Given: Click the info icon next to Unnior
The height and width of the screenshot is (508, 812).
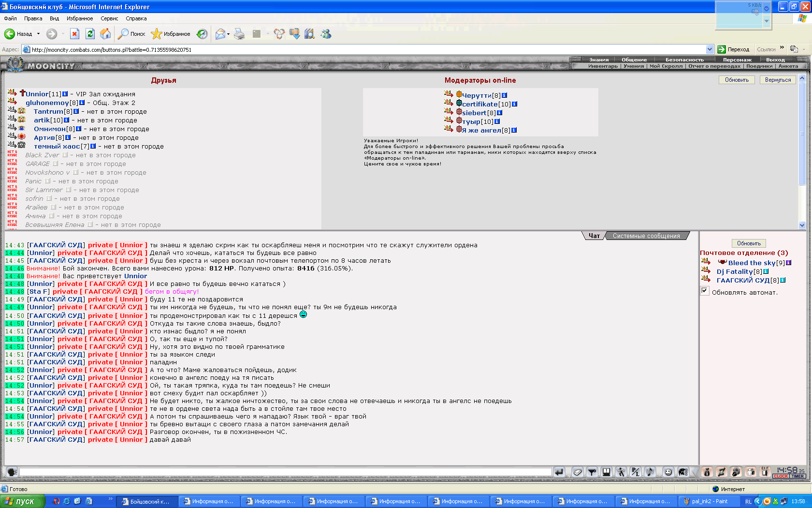Looking at the screenshot, I should (65, 94).
